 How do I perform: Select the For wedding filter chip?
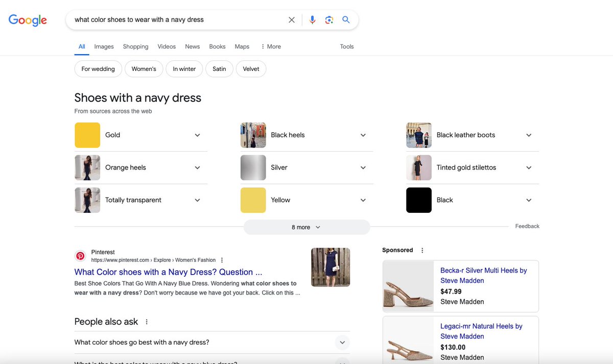[x=98, y=69]
